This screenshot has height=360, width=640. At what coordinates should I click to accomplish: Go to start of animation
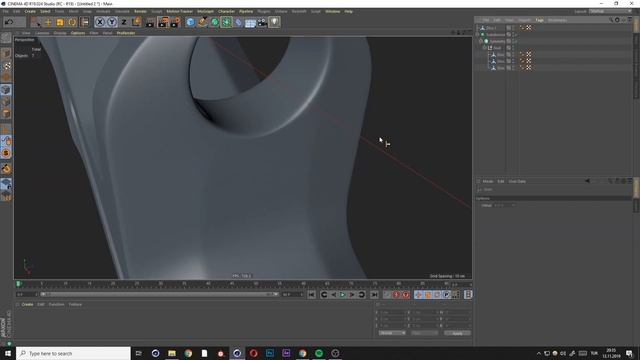pyautogui.click(x=311, y=294)
